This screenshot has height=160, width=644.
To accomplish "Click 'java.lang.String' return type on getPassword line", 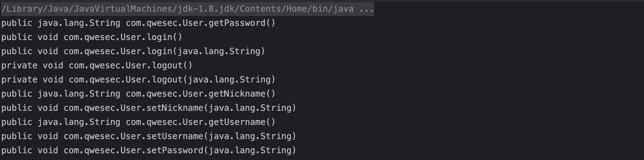I will (x=79, y=23).
